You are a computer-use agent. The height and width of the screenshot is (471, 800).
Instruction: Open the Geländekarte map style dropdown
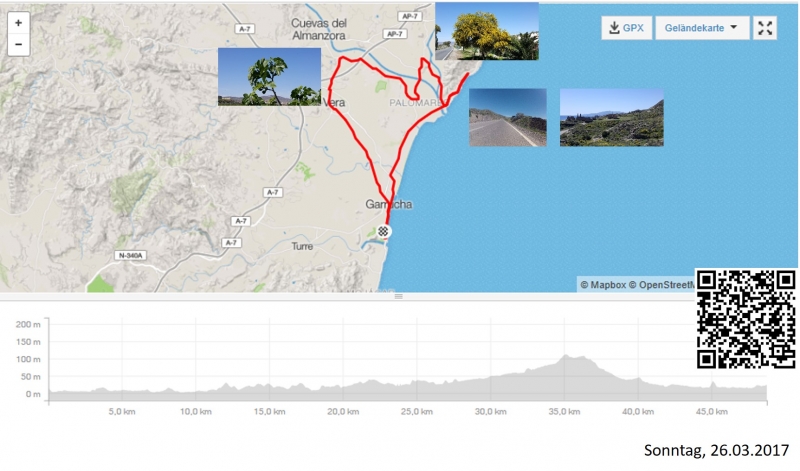point(701,28)
